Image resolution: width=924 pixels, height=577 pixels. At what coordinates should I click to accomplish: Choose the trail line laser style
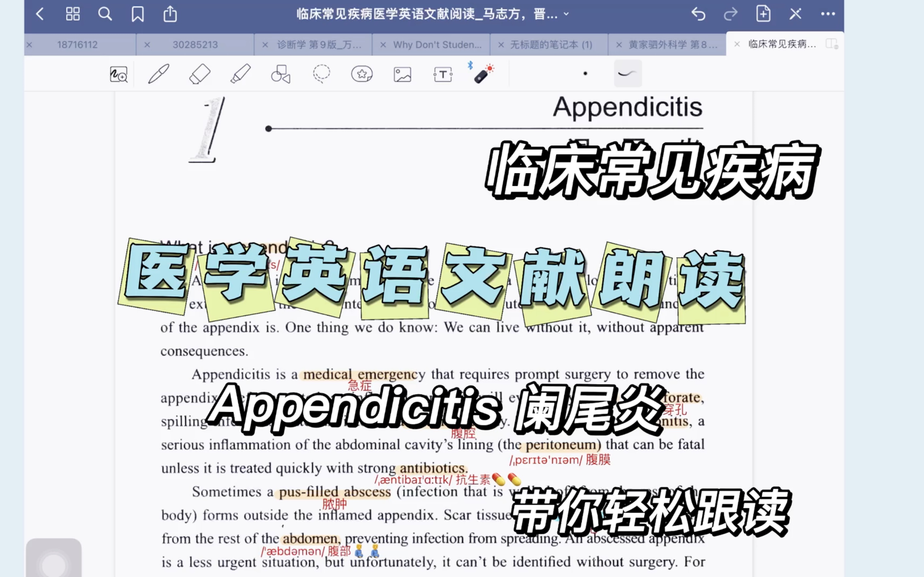tap(628, 74)
